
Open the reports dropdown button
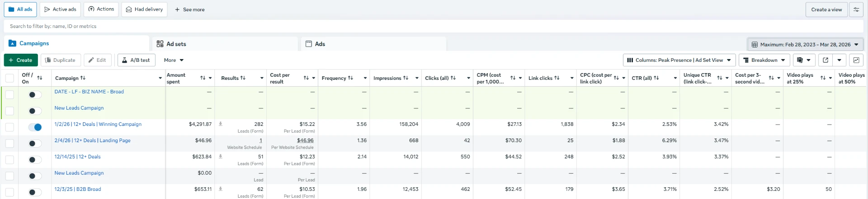pos(804,60)
